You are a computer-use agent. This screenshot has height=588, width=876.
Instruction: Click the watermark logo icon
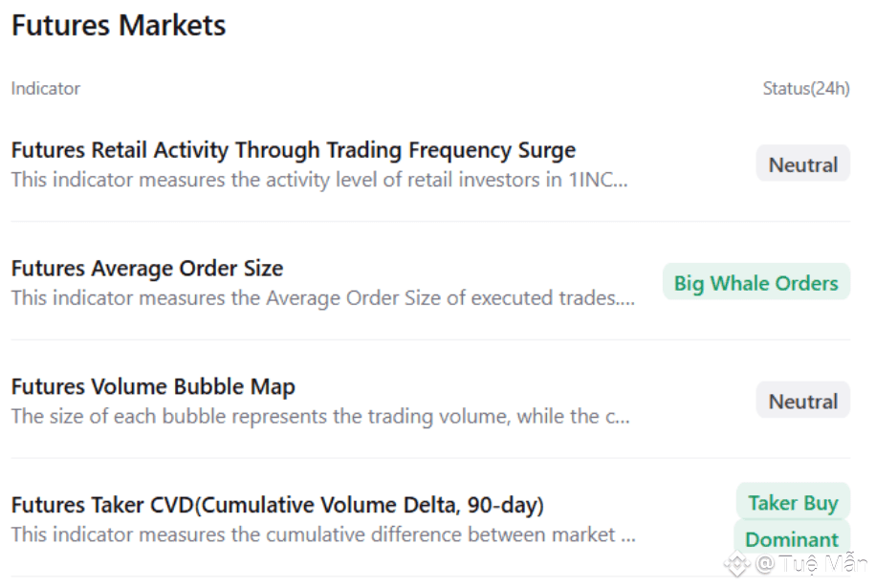point(737,564)
